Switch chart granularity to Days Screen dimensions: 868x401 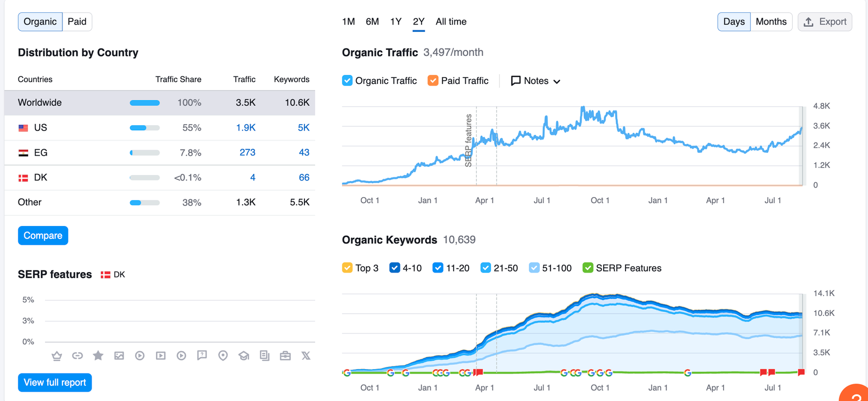tap(734, 22)
